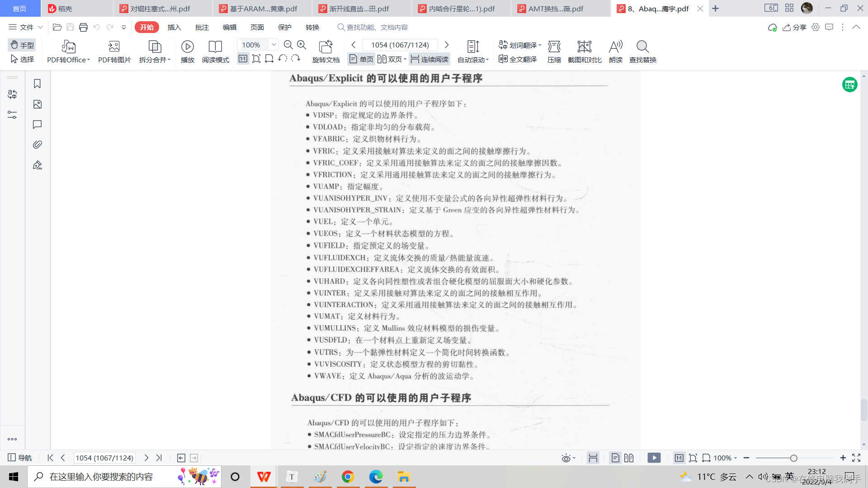
Task: Toggle continuous reading in status bar
Action: click(593, 458)
